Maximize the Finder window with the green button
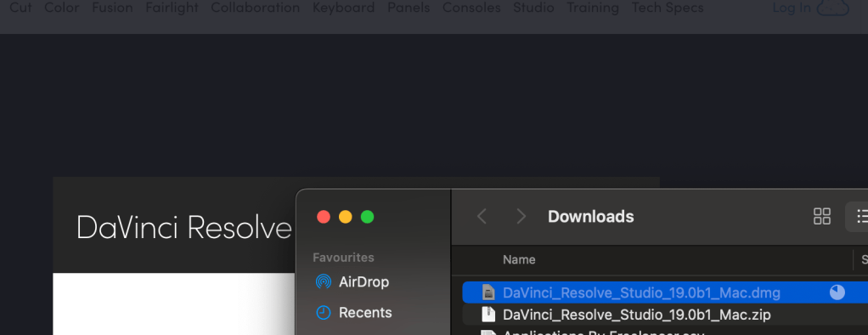This screenshot has width=868, height=335. point(367,217)
